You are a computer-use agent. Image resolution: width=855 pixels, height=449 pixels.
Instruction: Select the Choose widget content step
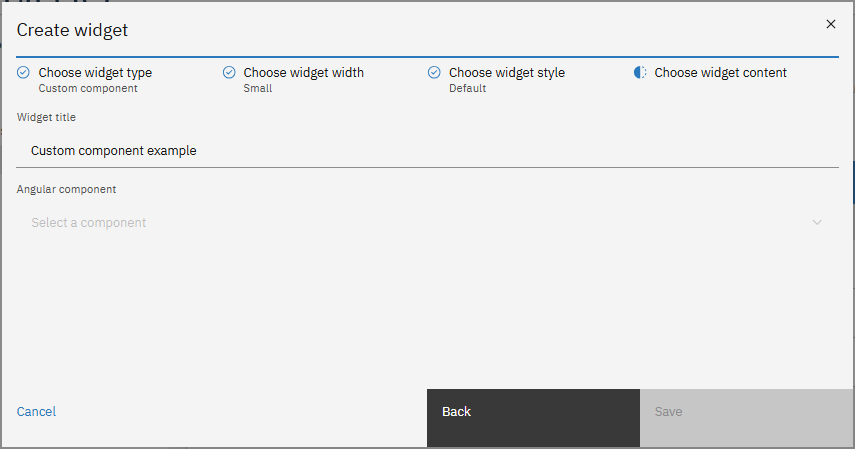(720, 73)
